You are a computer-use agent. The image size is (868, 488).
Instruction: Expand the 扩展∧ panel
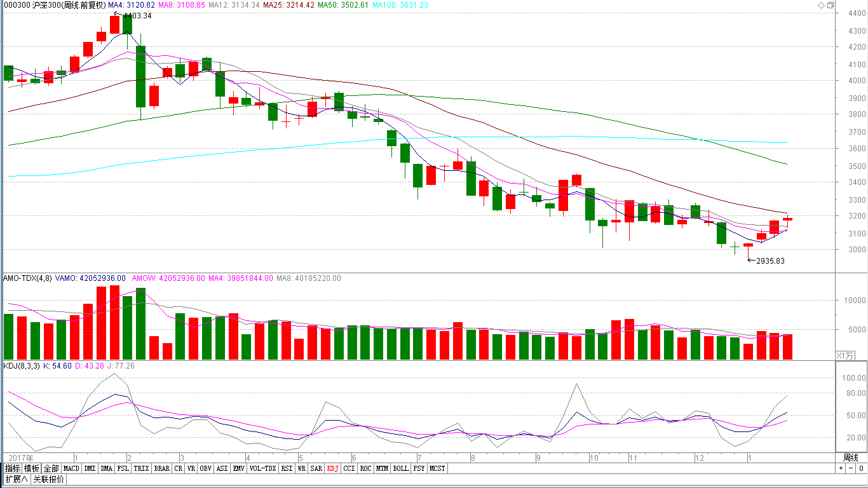tap(17, 479)
